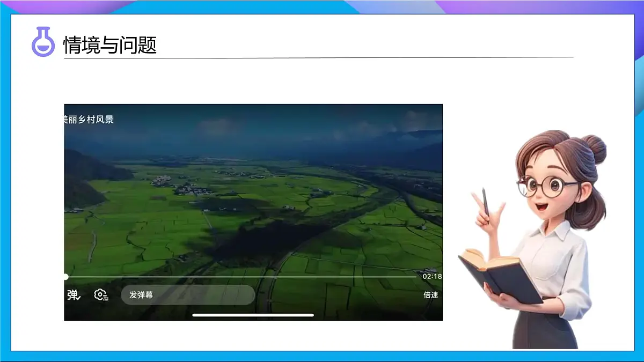Click the 情境与问题 slide heading

pos(110,45)
